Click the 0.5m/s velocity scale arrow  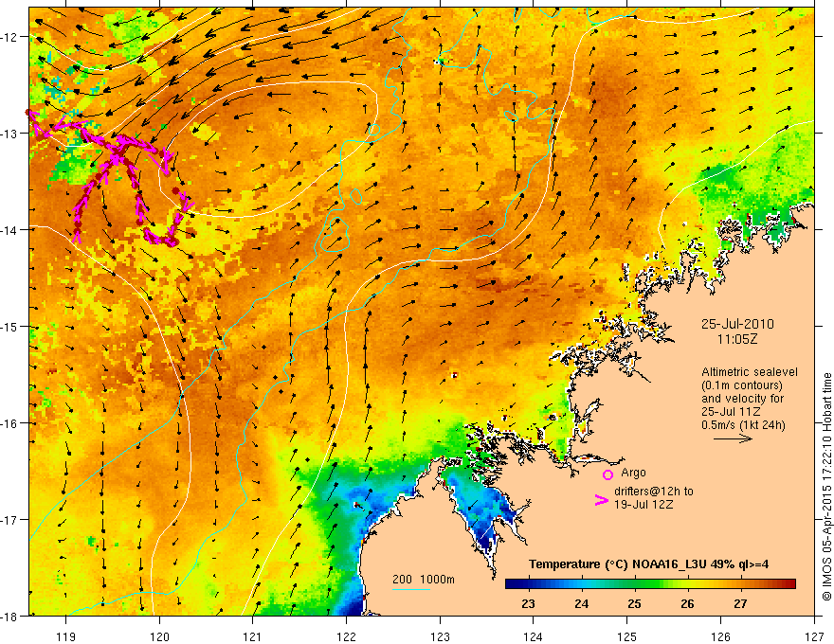click(733, 438)
